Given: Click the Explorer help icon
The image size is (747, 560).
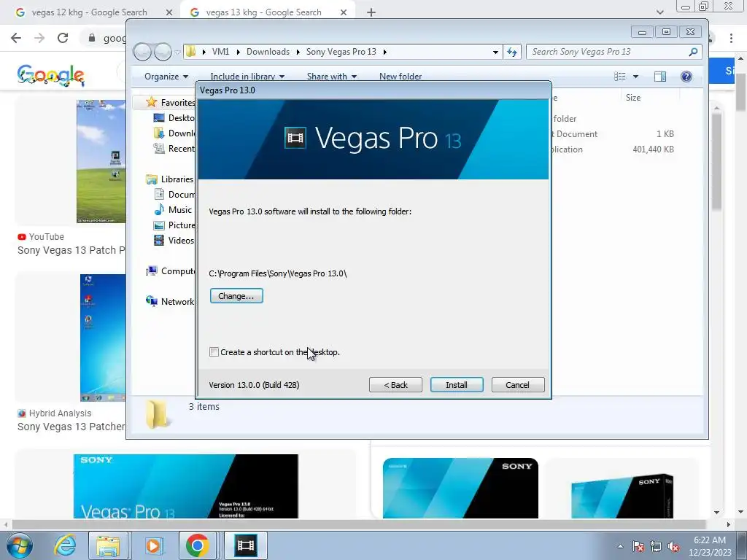Looking at the screenshot, I should (686, 76).
